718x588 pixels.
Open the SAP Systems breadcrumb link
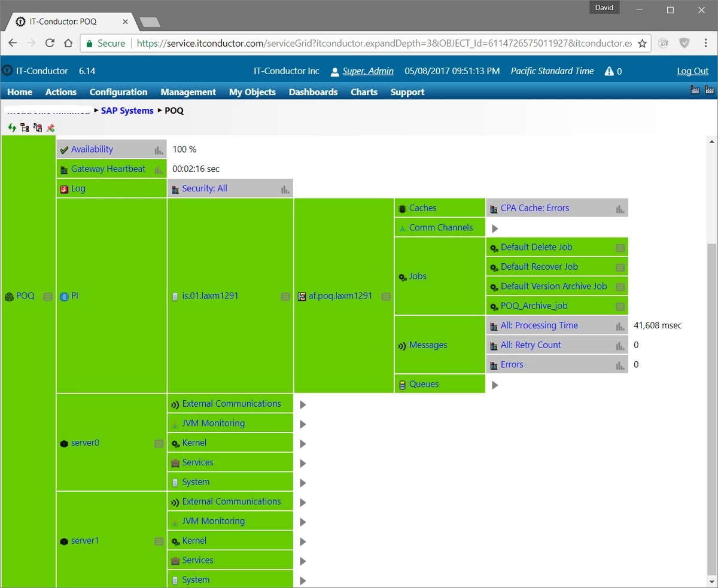point(127,110)
